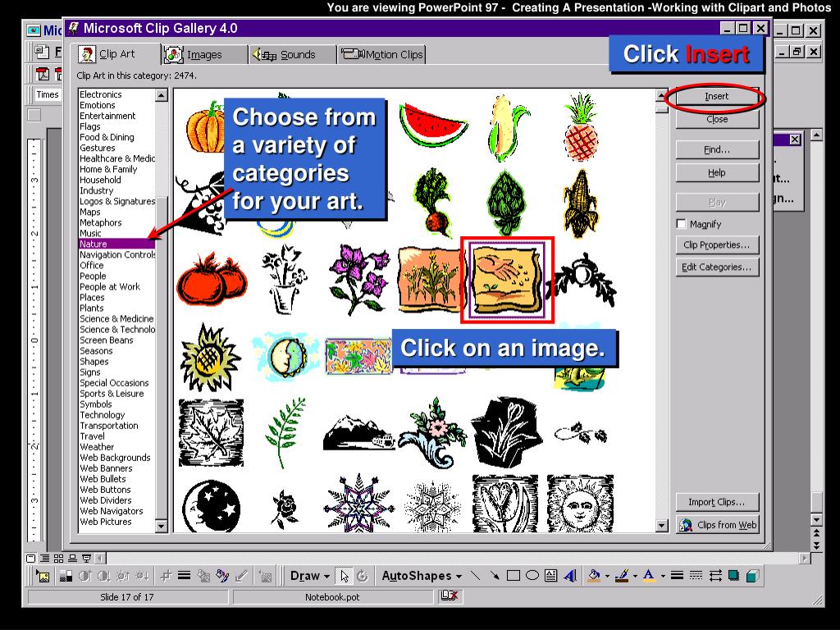Select the Special Occasions category

(116, 383)
